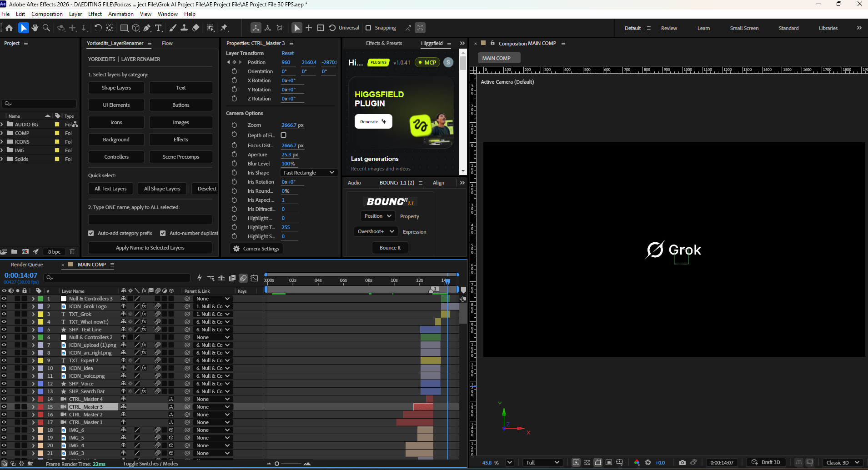
Task: Click the All Text Layers button
Action: point(110,189)
